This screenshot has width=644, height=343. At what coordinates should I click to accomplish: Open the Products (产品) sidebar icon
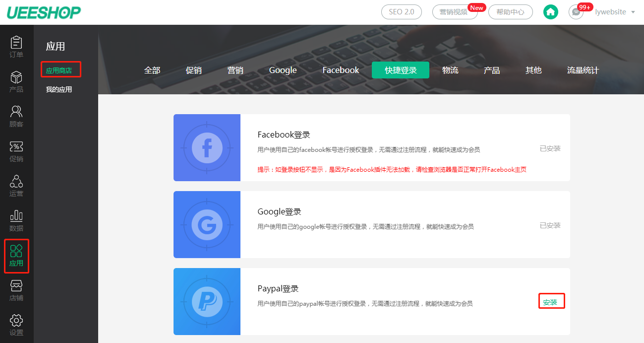tap(16, 81)
